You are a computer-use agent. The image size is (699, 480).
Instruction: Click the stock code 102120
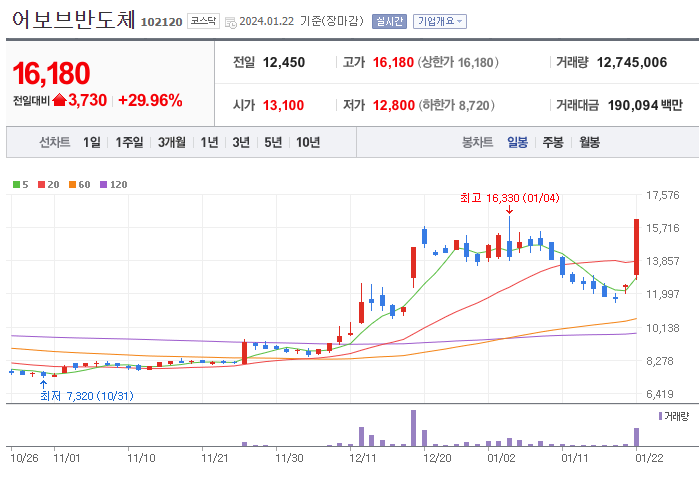161,22
